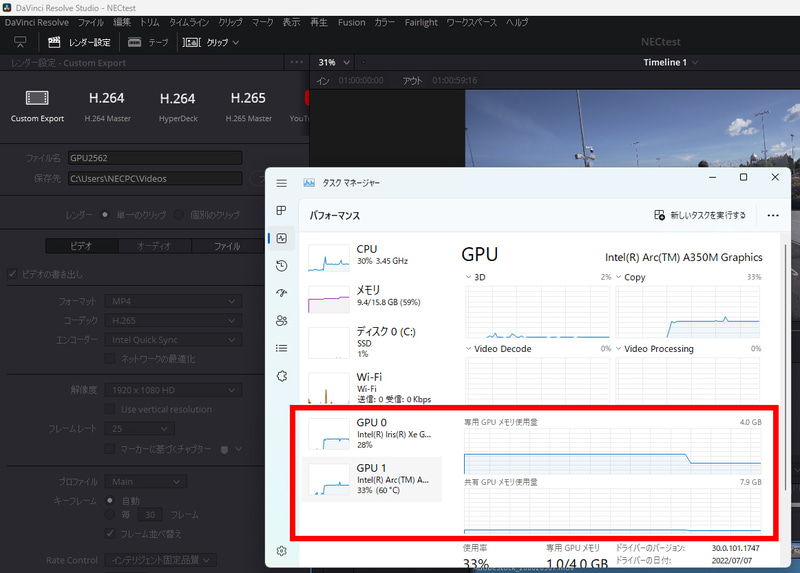Open Task Manager Details list icon

282,348
